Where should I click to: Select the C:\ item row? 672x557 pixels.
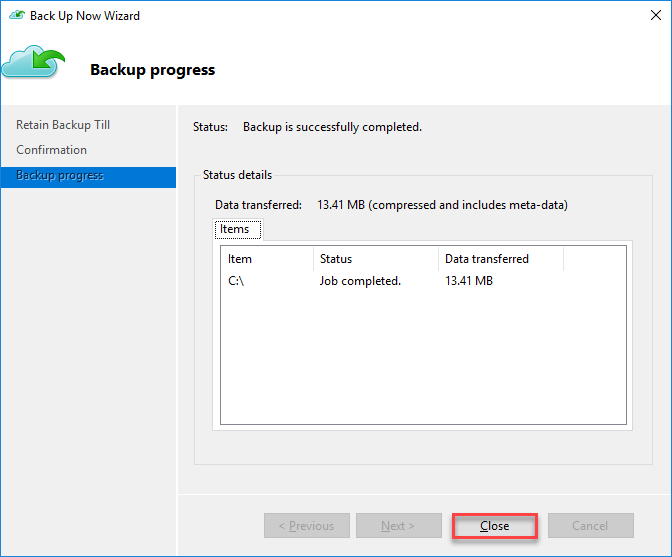(x=236, y=281)
